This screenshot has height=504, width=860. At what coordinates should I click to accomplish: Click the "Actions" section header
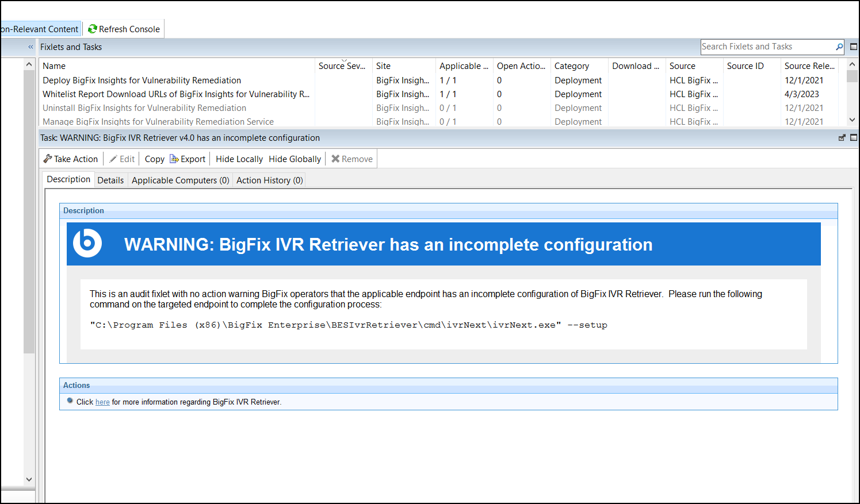coord(77,386)
